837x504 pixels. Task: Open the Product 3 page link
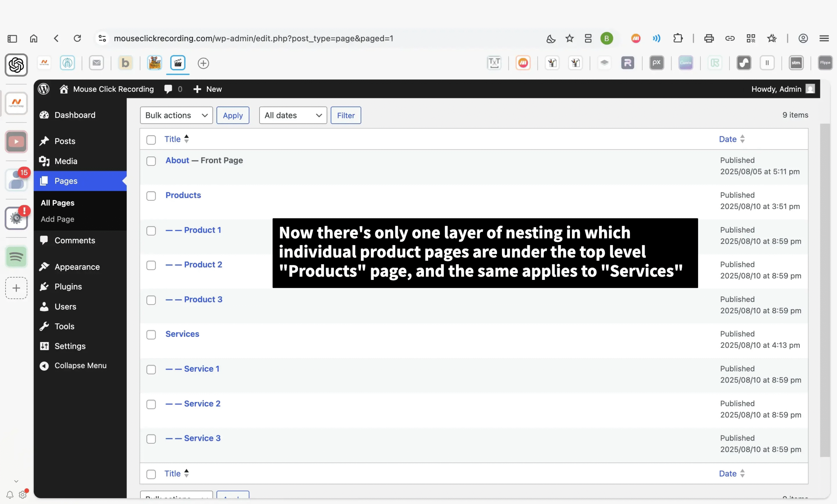pyautogui.click(x=203, y=299)
